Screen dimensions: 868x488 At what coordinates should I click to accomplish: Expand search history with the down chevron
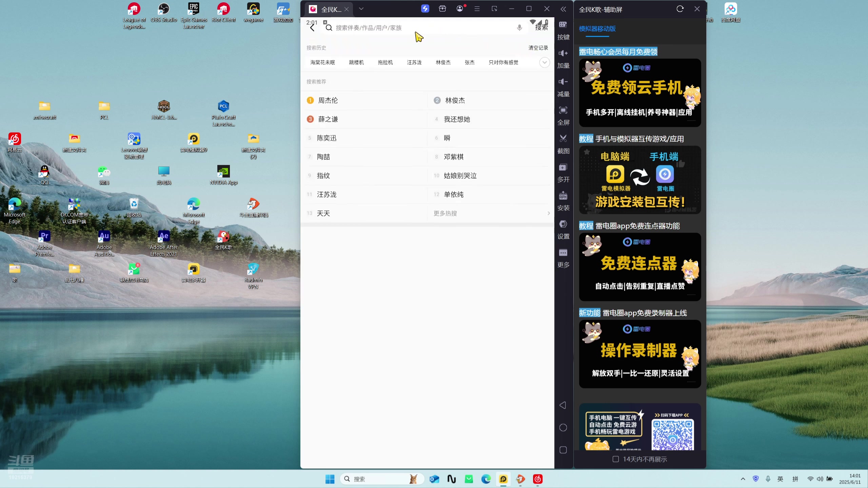545,62
